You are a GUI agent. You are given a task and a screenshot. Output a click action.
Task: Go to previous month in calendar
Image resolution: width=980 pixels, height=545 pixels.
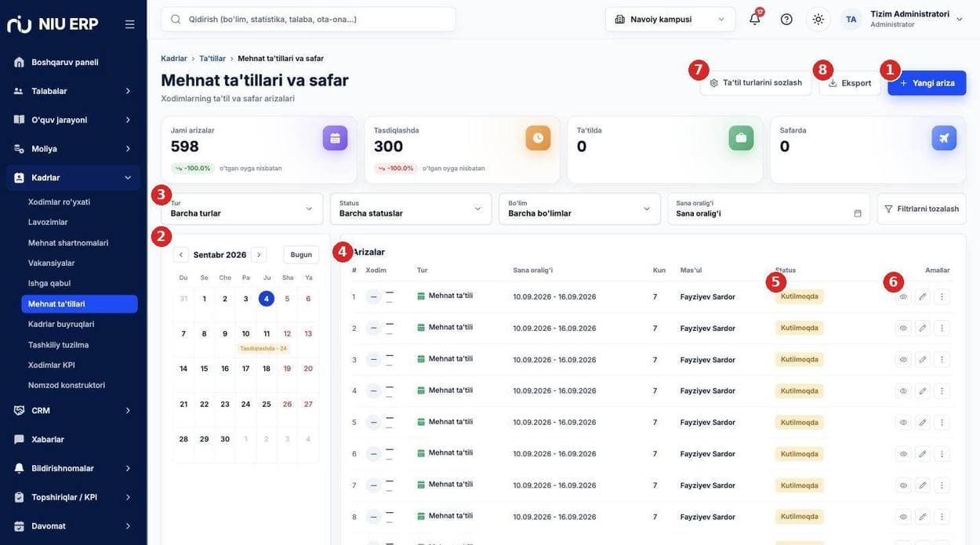[x=181, y=255]
